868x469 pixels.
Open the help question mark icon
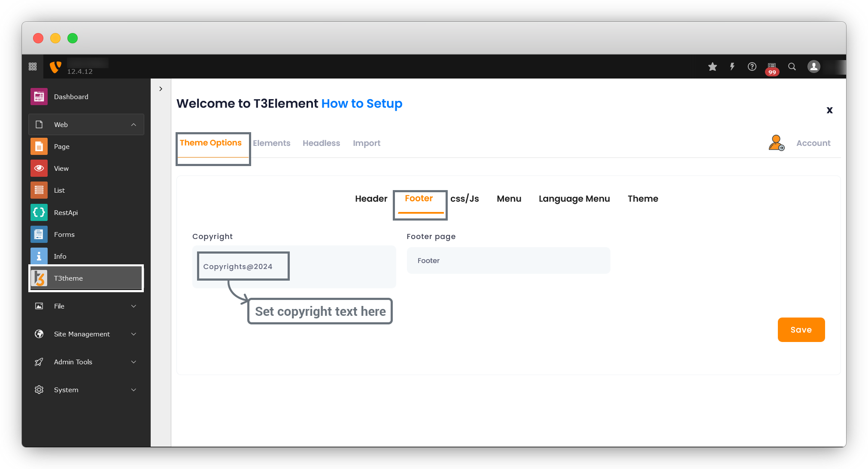752,67
